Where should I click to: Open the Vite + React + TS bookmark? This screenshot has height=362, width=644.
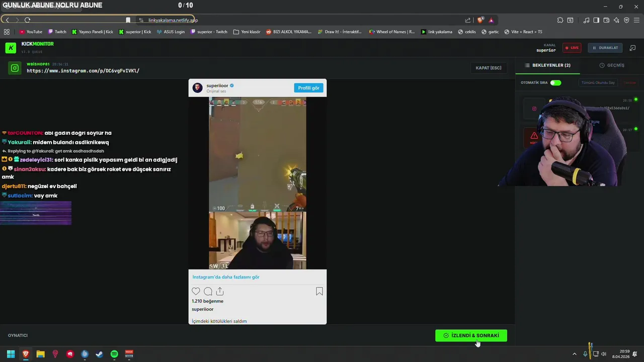[523, 32]
